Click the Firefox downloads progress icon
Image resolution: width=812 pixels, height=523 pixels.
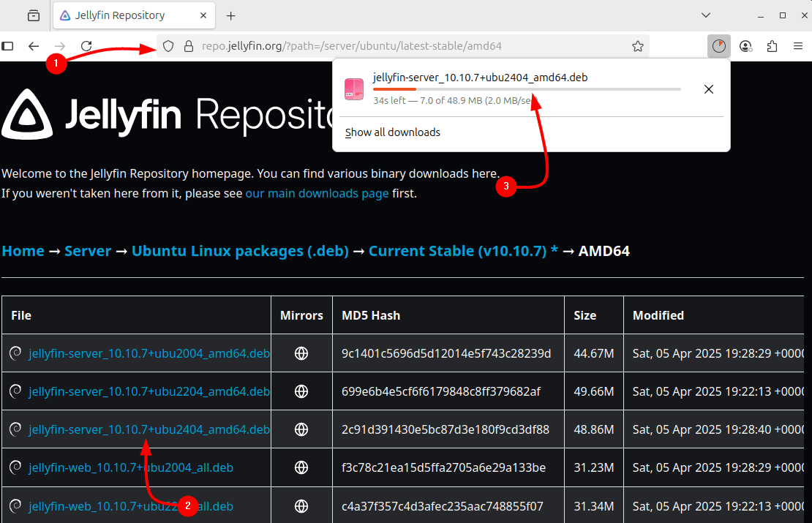pyautogui.click(x=719, y=46)
